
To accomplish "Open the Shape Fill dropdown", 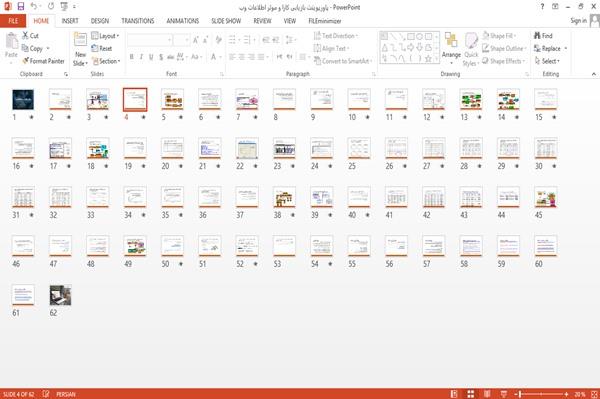I will click(499, 36).
